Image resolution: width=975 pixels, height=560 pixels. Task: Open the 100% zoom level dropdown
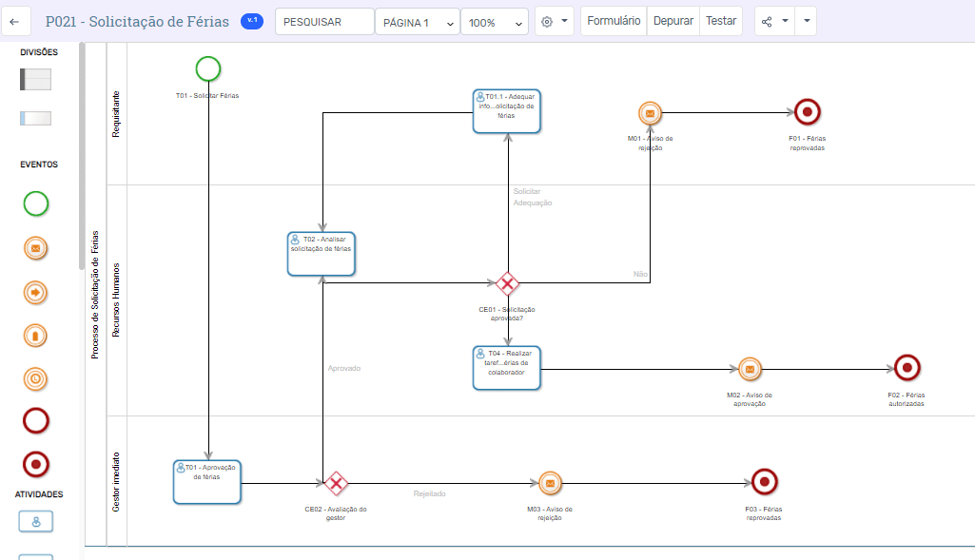coord(494,22)
